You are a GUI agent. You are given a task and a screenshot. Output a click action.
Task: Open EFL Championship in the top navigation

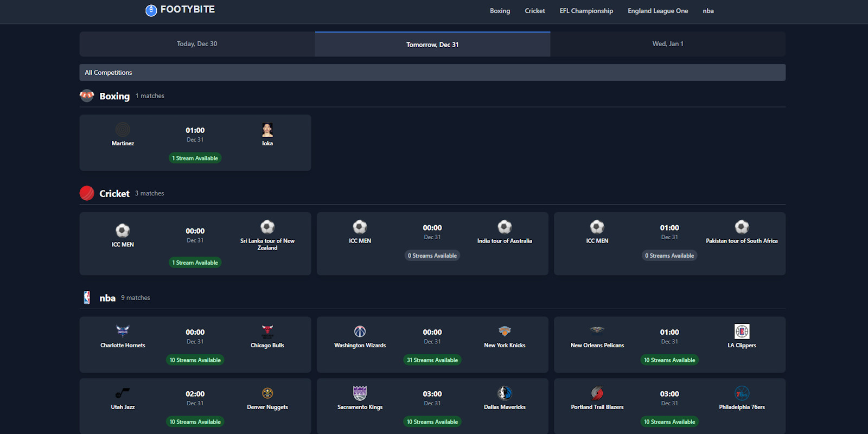tap(586, 11)
